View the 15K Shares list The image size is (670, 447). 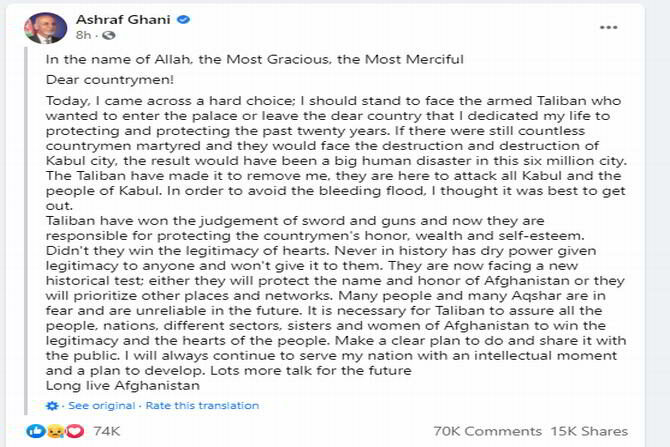[x=589, y=431]
